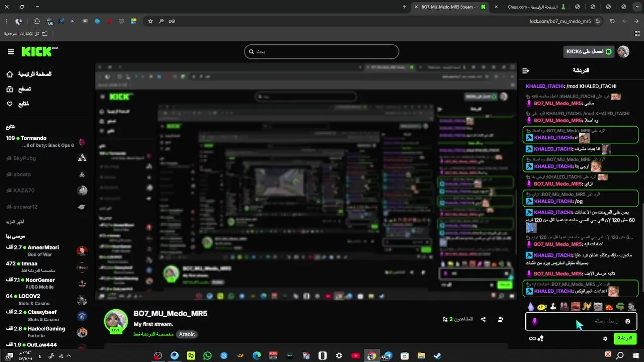Collapse the chat panel with arrow icon
Image resolution: width=644 pixels, height=362 pixels.
[x=526, y=71]
